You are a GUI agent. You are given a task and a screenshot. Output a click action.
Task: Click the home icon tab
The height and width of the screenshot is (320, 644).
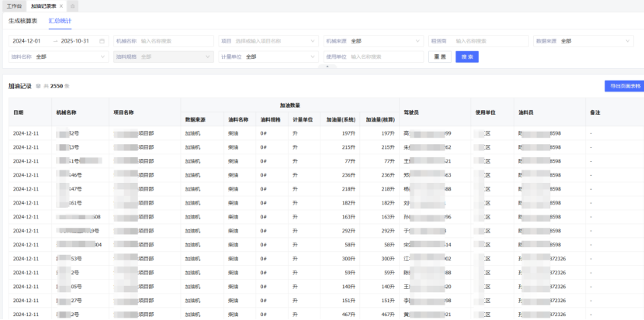coord(72,6)
